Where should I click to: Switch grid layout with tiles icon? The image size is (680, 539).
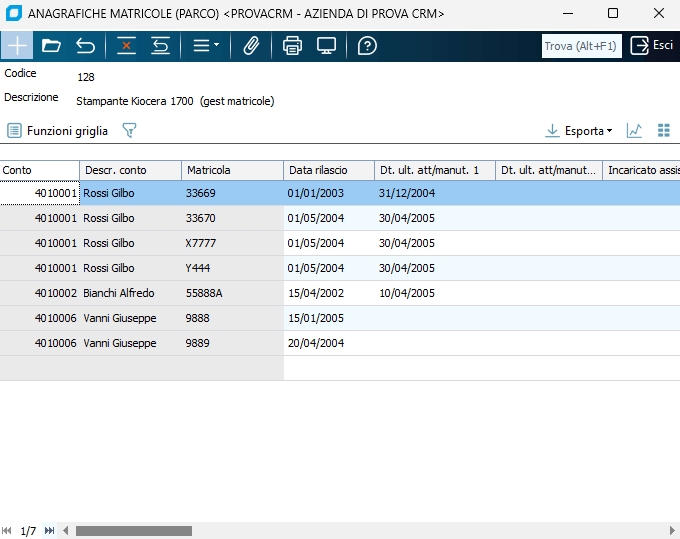point(664,131)
